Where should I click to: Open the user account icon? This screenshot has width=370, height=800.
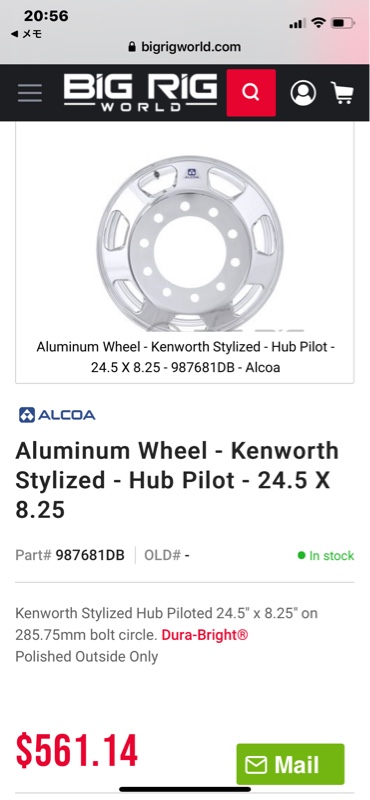coord(303,93)
